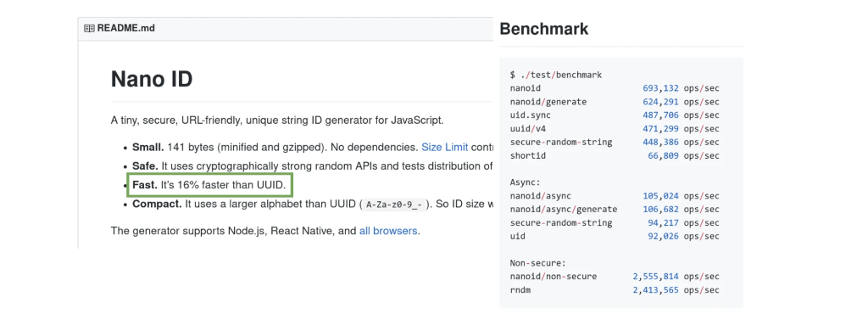Click the '$ ./test/benchmark' command line
Screen dimensions: 868x314
pos(556,75)
